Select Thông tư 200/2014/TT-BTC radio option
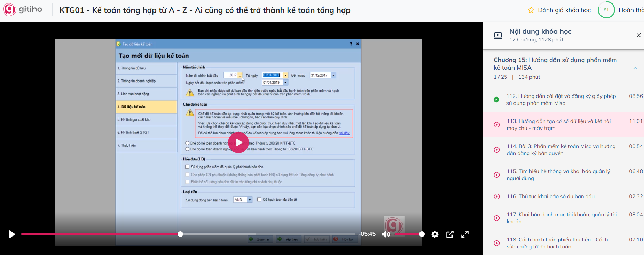Screen dimensions: 644x255 pos(187,143)
